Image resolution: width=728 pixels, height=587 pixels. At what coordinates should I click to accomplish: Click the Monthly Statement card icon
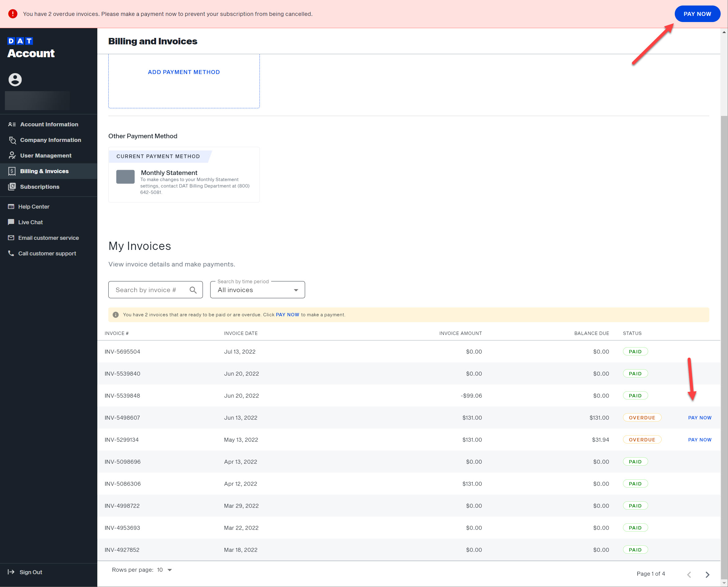(x=125, y=177)
